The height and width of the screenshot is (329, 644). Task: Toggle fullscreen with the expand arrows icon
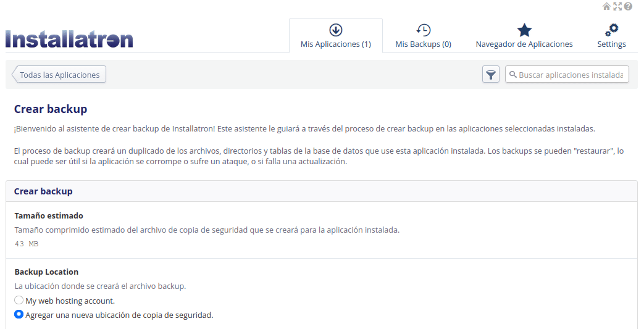[x=617, y=6]
